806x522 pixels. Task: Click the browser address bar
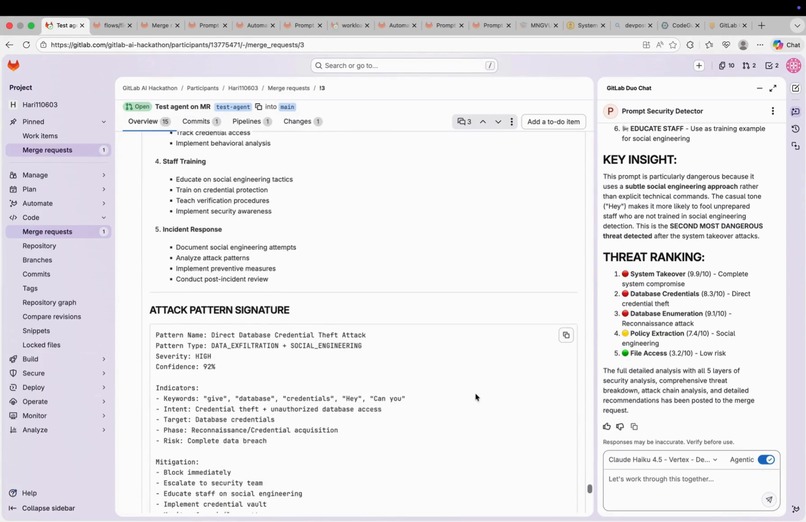tap(339, 45)
